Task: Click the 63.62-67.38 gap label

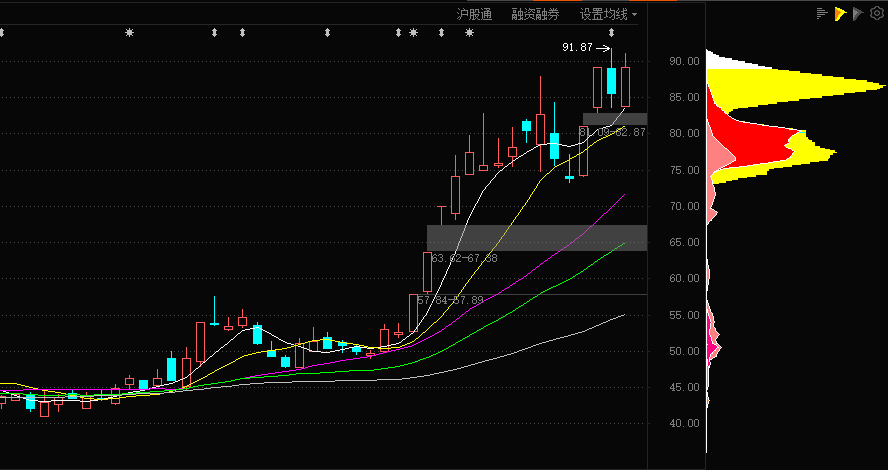Action: pyautogui.click(x=464, y=258)
